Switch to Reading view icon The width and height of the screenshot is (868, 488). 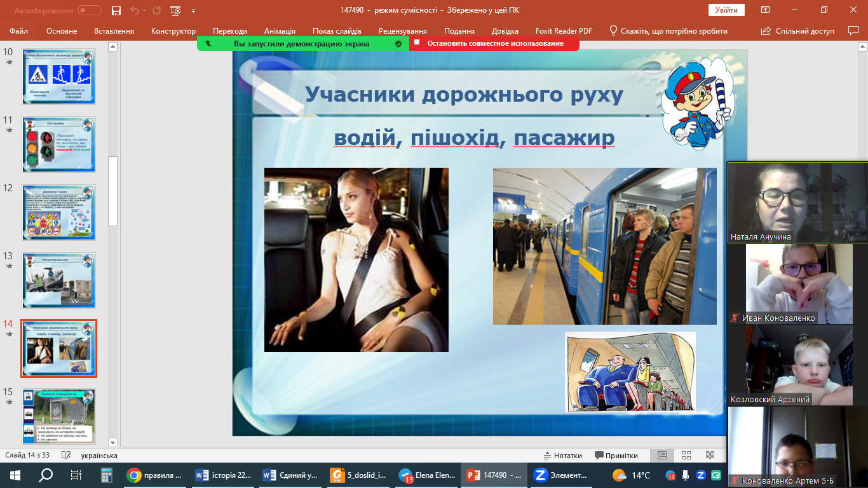click(710, 456)
